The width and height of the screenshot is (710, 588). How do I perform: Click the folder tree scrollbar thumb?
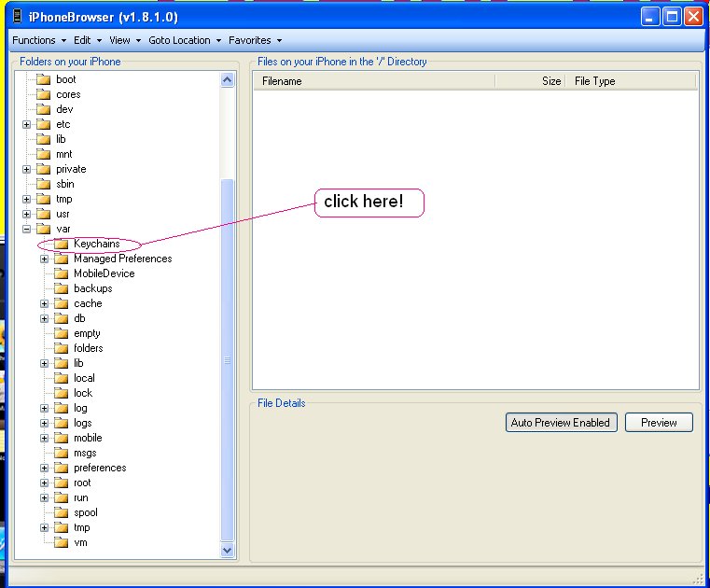pyautogui.click(x=228, y=360)
